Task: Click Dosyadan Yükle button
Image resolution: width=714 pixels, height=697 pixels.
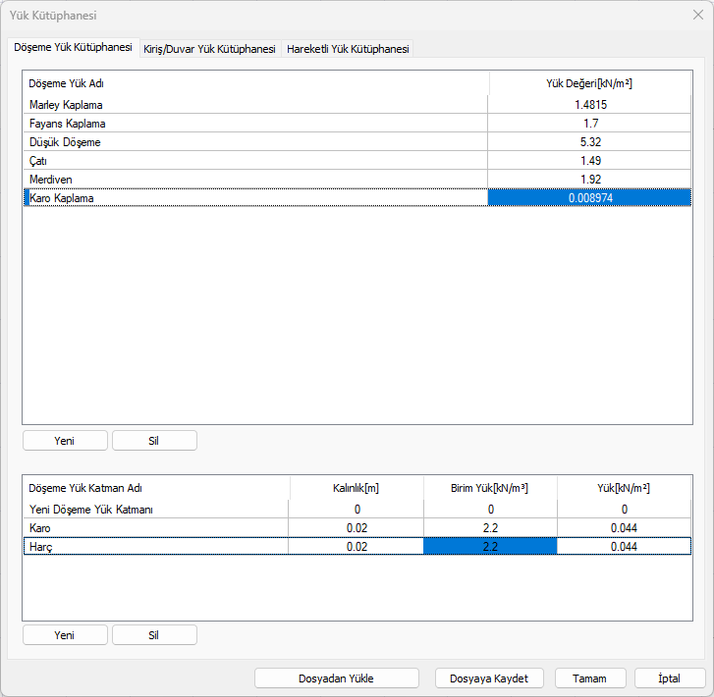Action: pos(336,678)
